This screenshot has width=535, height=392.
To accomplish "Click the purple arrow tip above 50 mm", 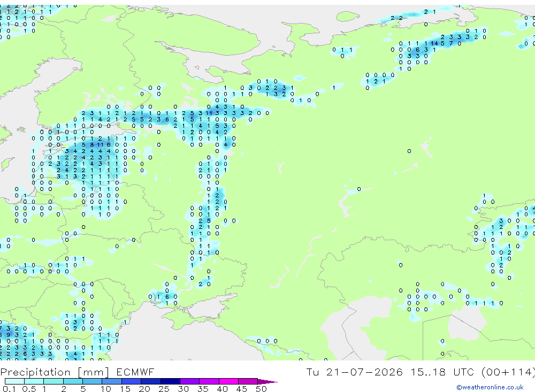I will [x=267, y=381].
